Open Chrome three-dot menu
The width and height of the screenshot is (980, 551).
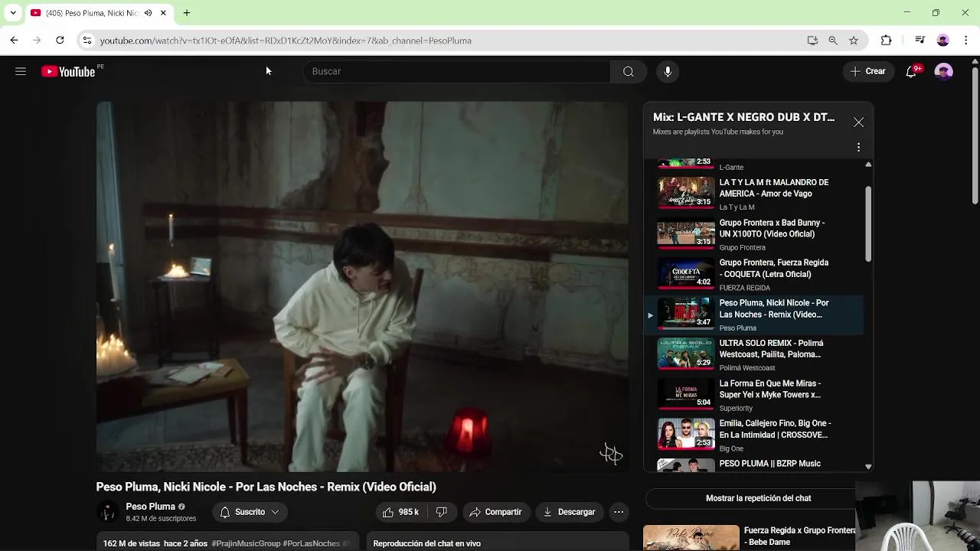(966, 41)
